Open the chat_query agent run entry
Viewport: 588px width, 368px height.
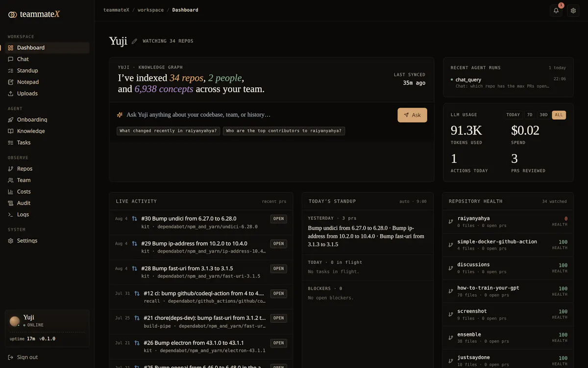click(508, 82)
